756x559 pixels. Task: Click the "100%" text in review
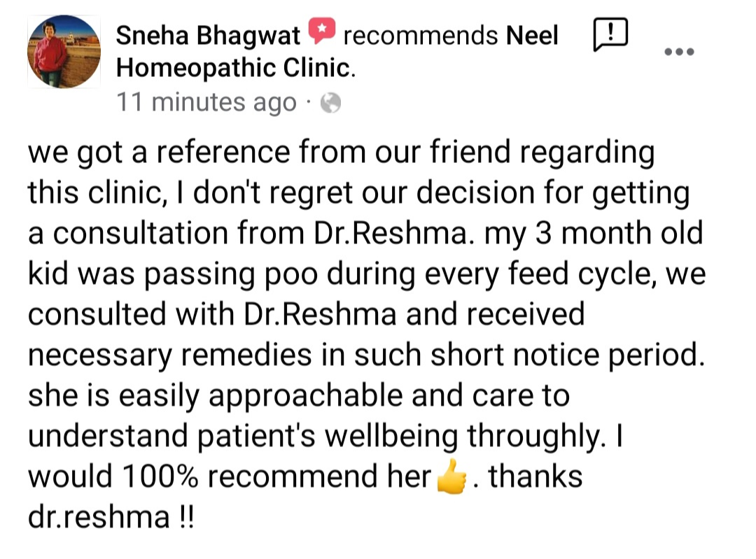tap(162, 477)
